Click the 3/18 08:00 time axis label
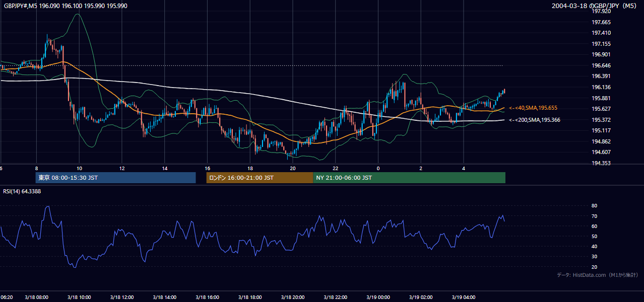 click(x=37, y=297)
